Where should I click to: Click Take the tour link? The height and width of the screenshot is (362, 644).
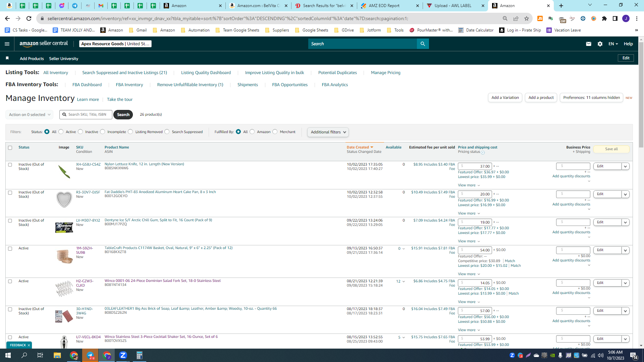[120, 100]
